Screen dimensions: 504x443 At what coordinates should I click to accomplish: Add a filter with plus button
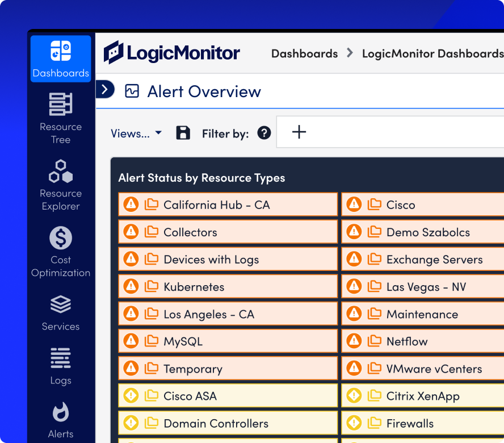coord(299,132)
